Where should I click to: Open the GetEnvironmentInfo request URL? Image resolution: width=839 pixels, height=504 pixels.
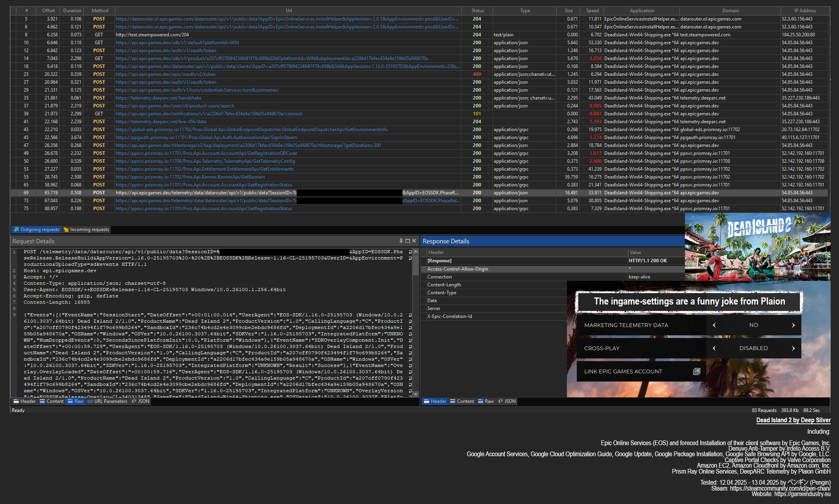[x=252, y=130]
